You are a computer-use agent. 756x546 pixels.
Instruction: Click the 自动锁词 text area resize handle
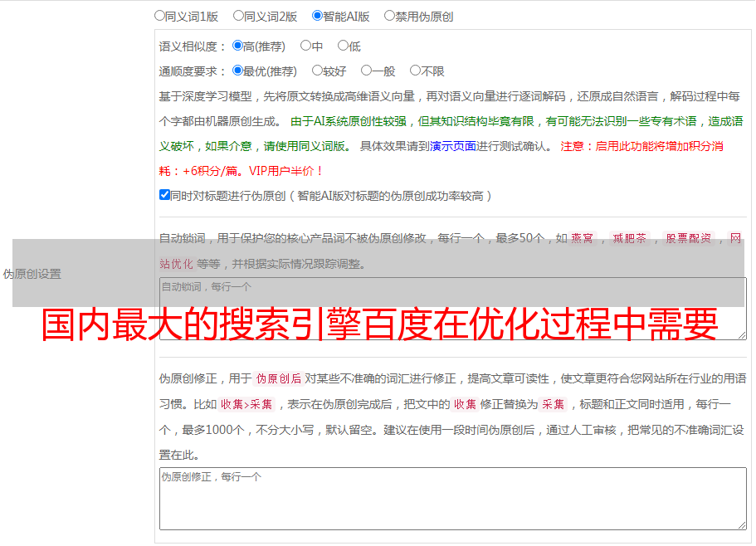click(742, 335)
